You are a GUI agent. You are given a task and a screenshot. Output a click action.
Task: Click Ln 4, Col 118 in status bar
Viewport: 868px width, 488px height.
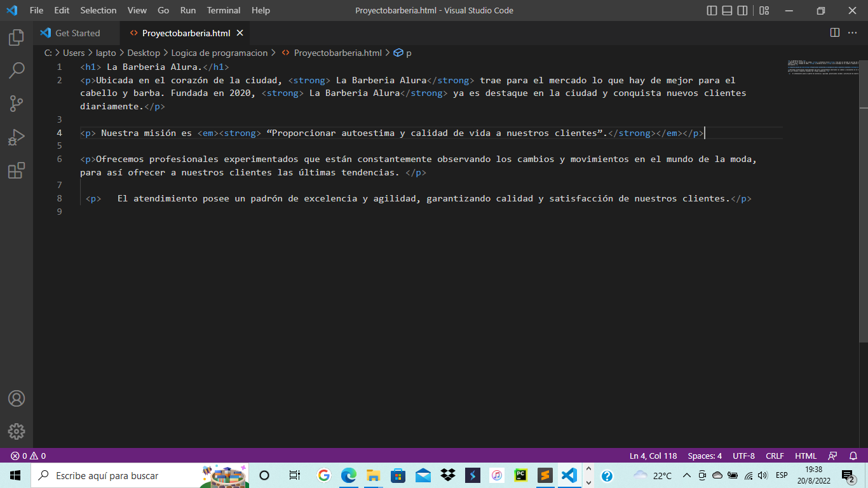pyautogui.click(x=653, y=456)
